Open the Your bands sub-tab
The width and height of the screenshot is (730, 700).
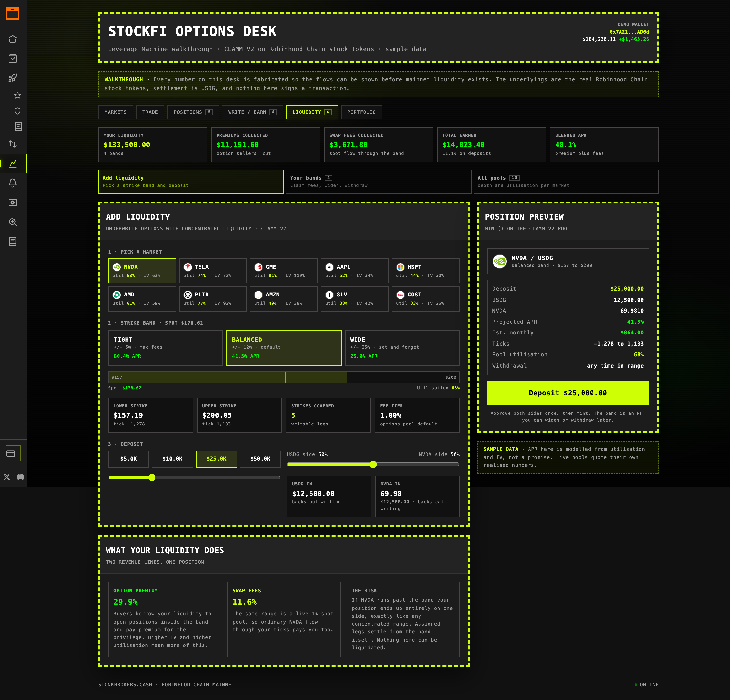click(x=378, y=182)
